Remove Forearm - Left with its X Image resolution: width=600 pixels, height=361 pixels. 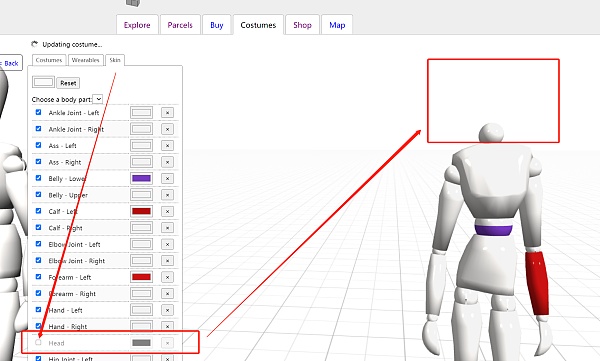point(167,277)
